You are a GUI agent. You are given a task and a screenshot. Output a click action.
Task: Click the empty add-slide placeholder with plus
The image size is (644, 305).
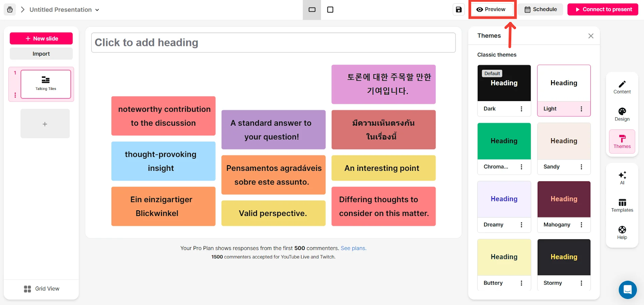45,124
